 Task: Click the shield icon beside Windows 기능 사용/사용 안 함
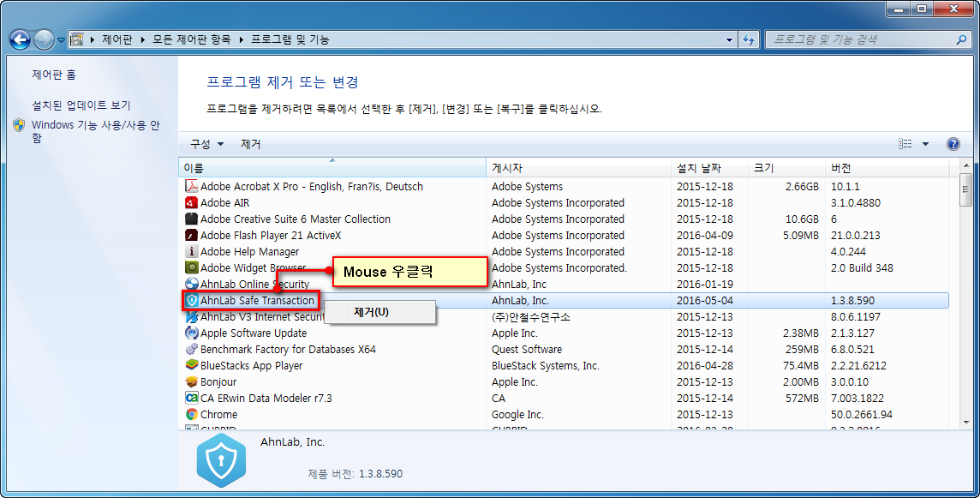coord(19,125)
